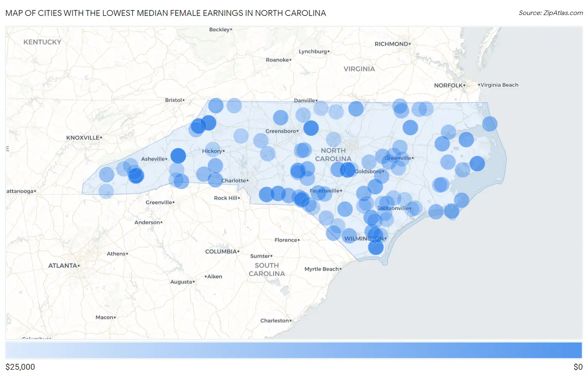Click the KNOXVILLE city label

(83, 138)
